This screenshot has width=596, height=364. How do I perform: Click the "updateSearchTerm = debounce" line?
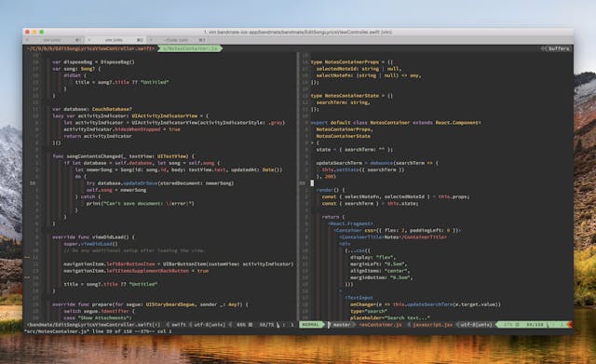click(x=377, y=163)
